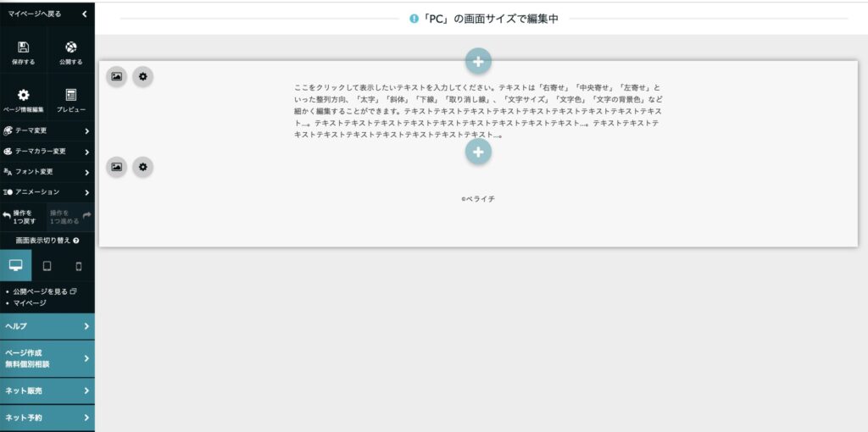Click the image icon on the footer block
Image resolution: width=868 pixels, height=432 pixels.
[116, 167]
